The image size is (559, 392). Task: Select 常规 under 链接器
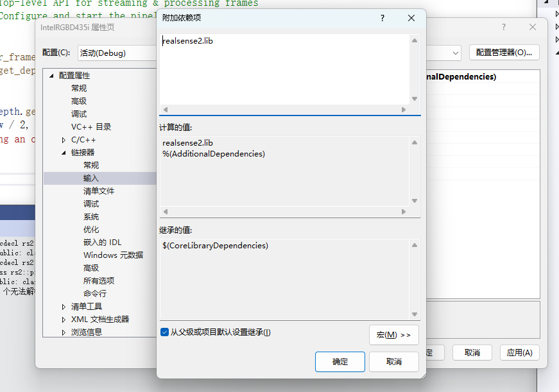[x=91, y=166]
